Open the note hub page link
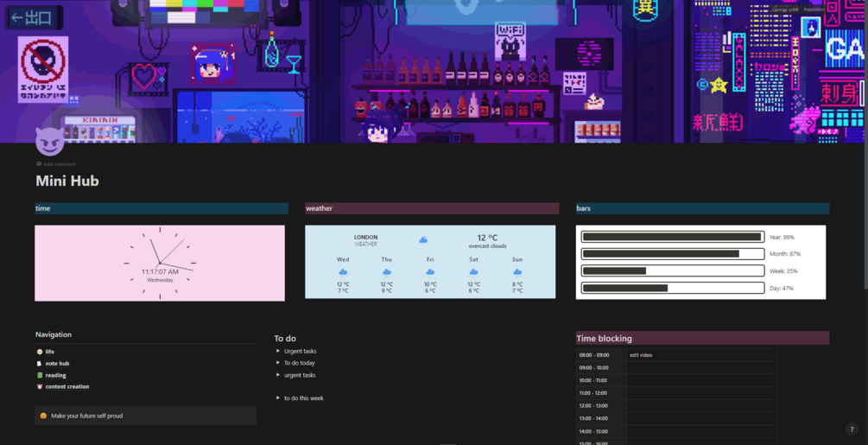 (57, 364)
